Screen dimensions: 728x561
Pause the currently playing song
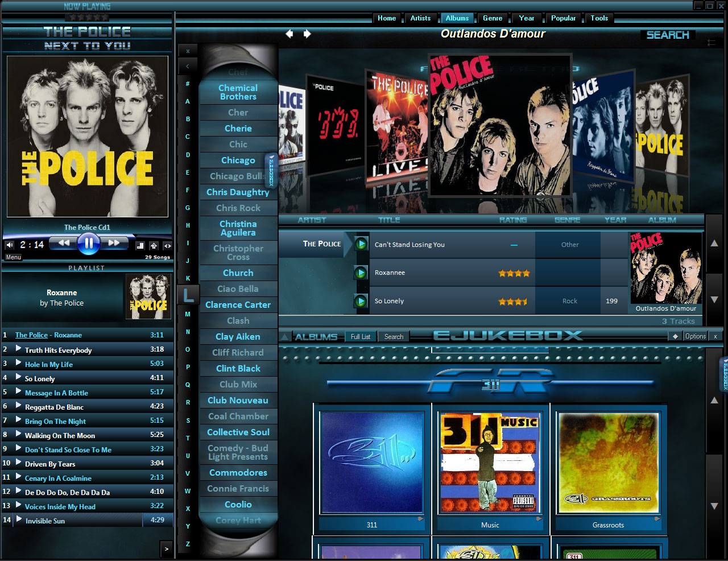tap(88, 244)
